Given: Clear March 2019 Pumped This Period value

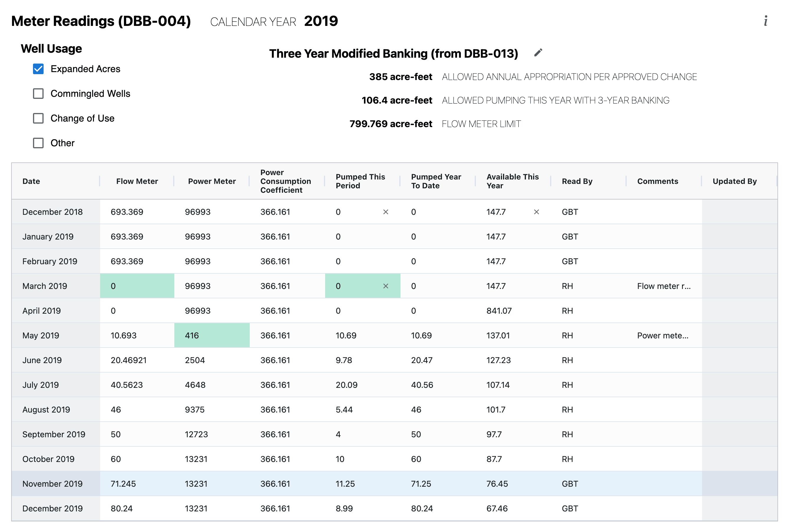Looking at the screenshot, I should [x=386, y=286].
